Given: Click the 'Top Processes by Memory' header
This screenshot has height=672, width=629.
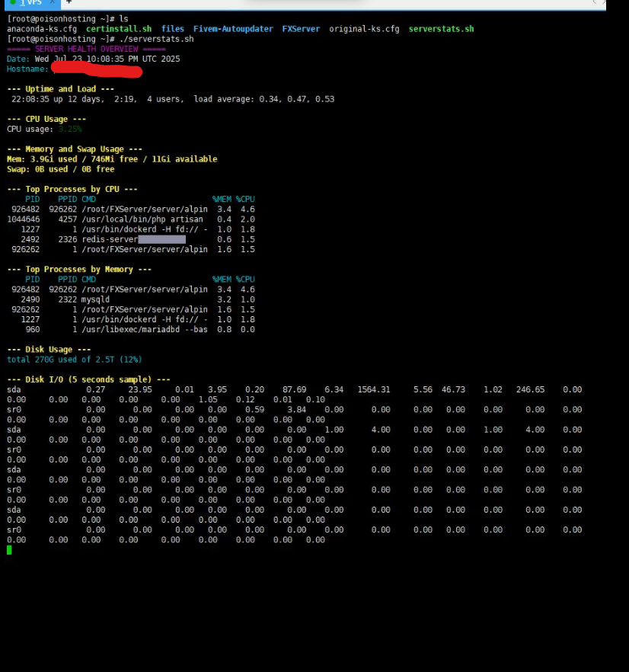Looking at the screenshot, I should pos(79,269).
